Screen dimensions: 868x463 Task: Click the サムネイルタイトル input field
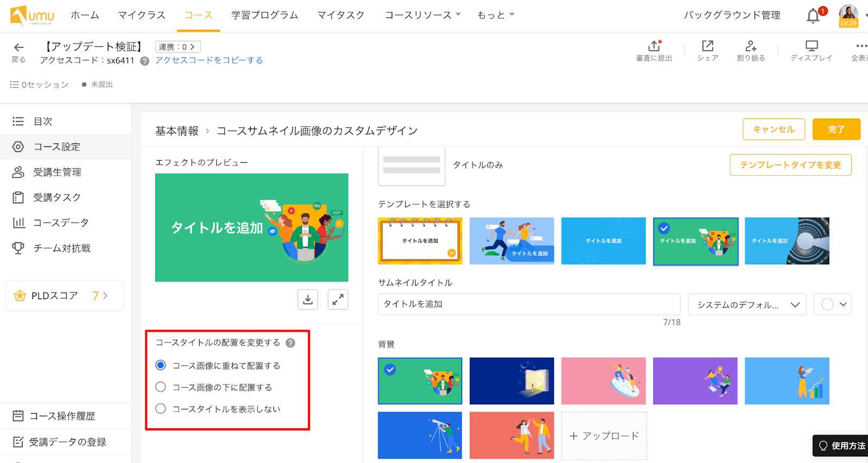(x=529, y=304)
